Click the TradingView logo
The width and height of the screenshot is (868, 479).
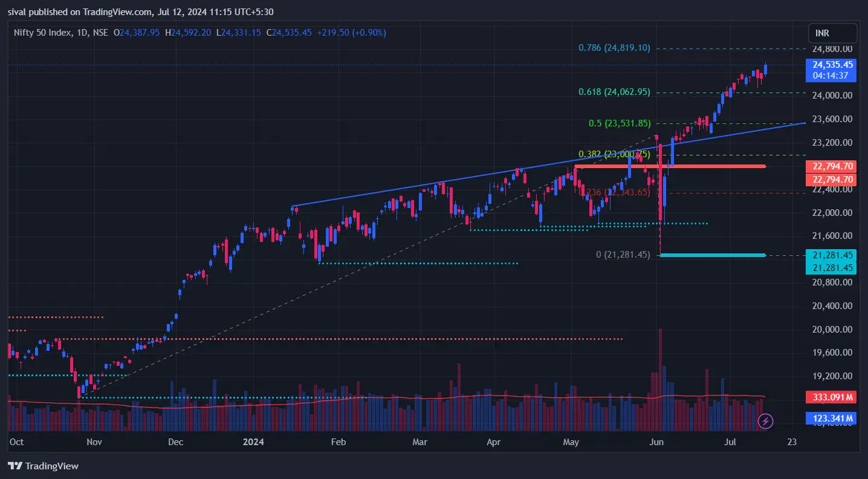point(43,466)
